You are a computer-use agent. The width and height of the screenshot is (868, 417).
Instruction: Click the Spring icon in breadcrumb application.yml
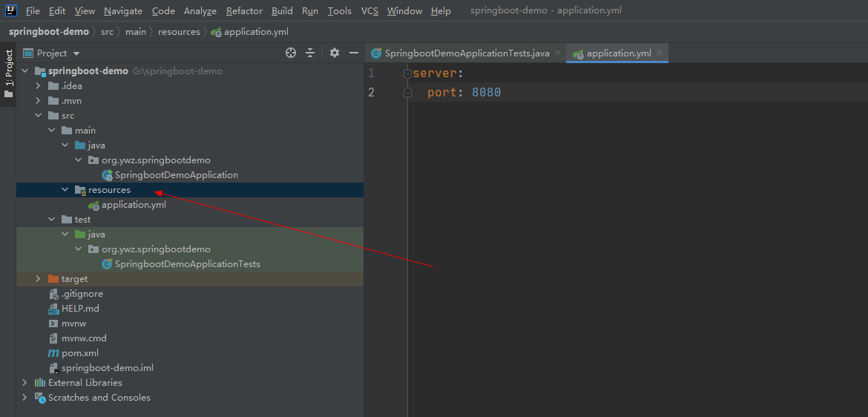pos(217,32)
